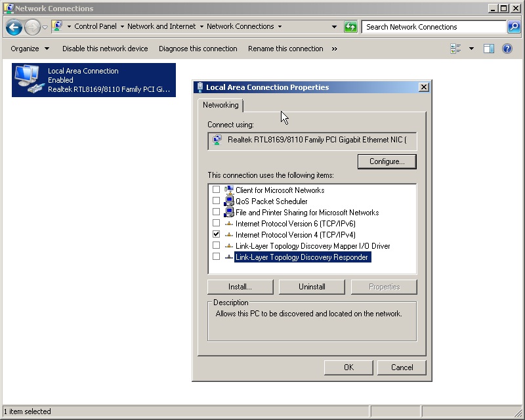The width and height of the screenshot is (525, 420).
Task: Click the Realtek adapter icon under Connect using
Action: [217, 140]
